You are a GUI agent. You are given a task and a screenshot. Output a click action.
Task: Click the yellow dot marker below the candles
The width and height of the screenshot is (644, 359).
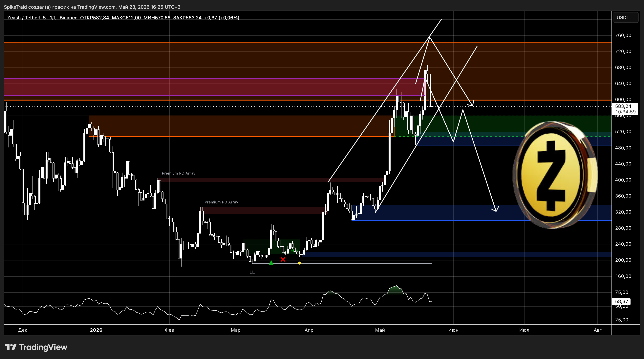(x=299, y=263)
